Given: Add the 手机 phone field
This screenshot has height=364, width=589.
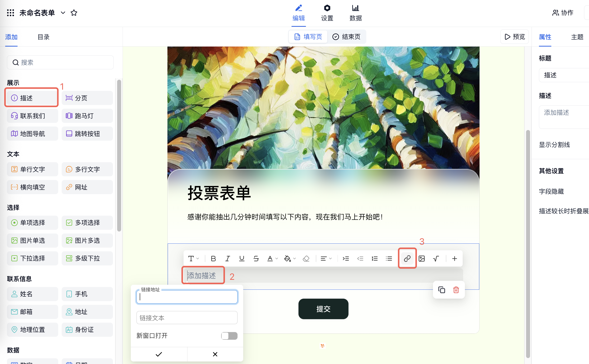Looking at the screenshot, I should tap(87, 294).
